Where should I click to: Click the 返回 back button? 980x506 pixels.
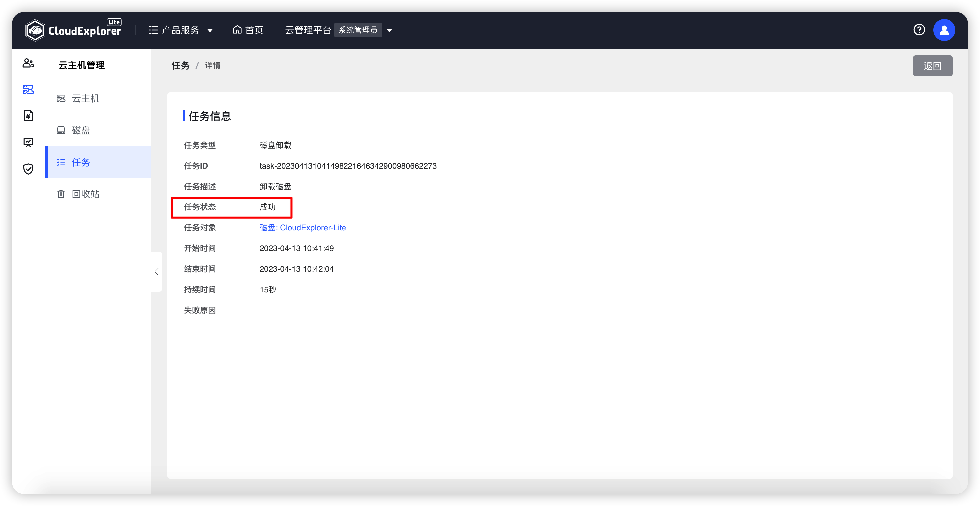click(x=932, y=66)
